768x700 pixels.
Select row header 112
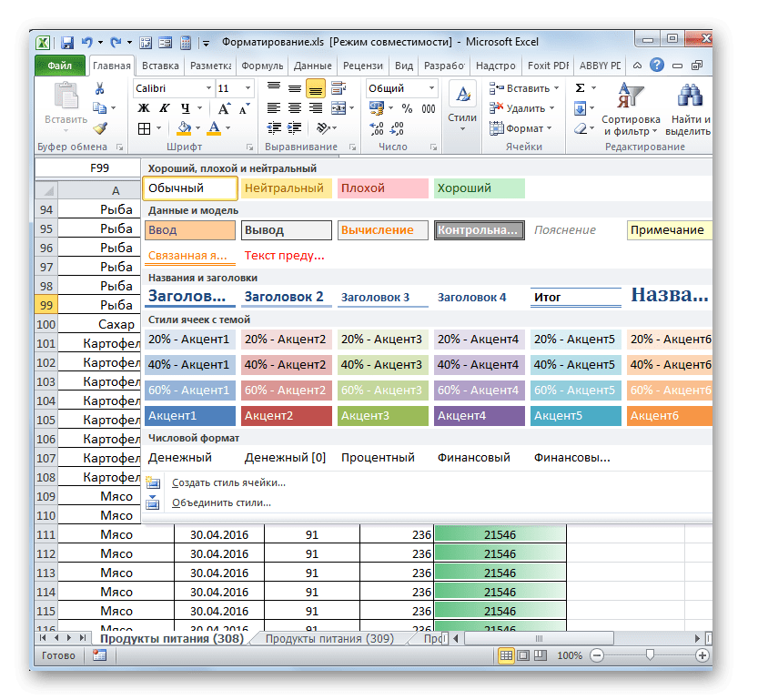[46, 554]
